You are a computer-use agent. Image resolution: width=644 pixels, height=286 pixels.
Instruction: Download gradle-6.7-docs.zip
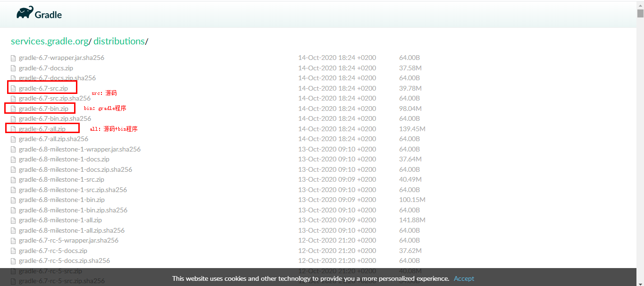[x=46, y=68]
